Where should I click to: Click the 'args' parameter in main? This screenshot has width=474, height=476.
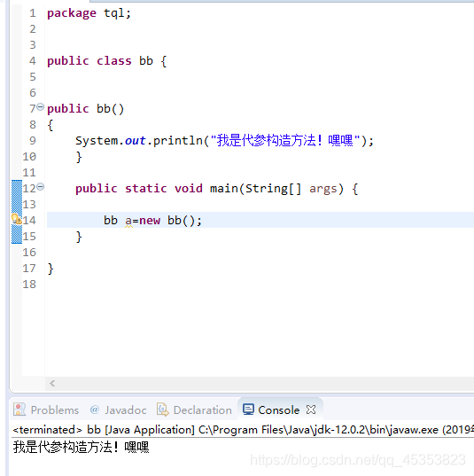point(322,189)
